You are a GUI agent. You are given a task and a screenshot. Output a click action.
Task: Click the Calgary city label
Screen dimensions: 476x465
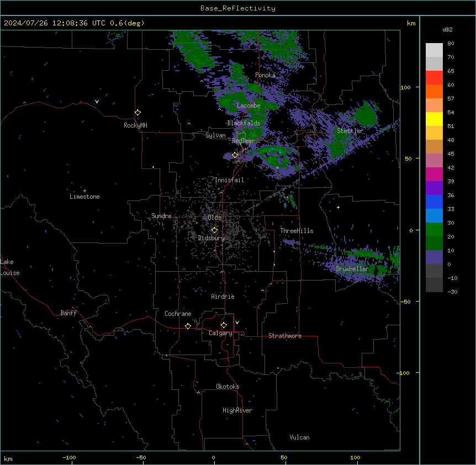(220, 333)
